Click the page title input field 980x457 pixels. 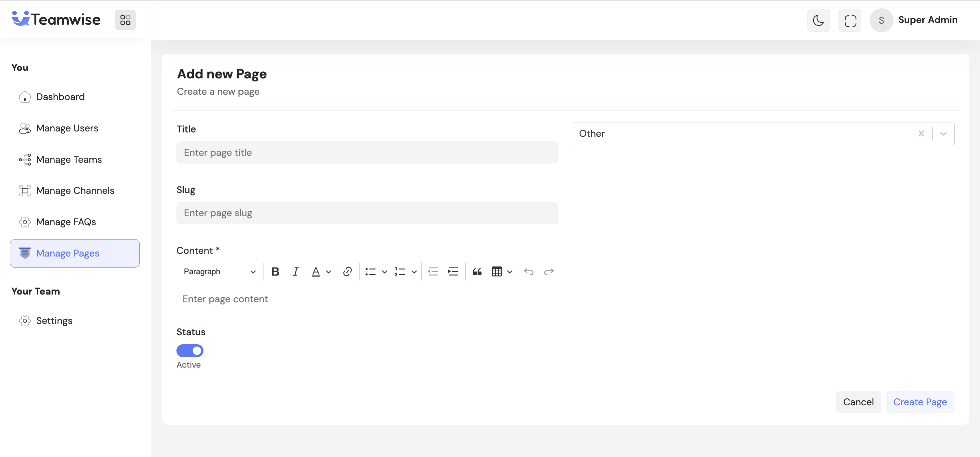pyautogui.click(x=367, y=152)
